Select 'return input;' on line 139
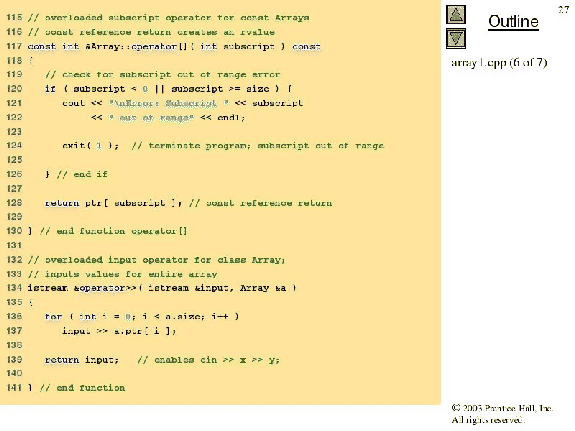 click(x=82, y=360)
